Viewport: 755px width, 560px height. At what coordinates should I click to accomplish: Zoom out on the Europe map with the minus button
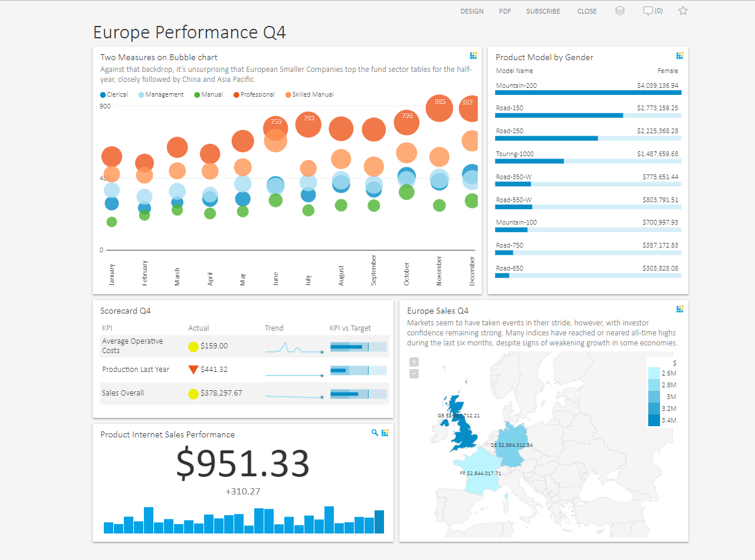tap(414, 373)
